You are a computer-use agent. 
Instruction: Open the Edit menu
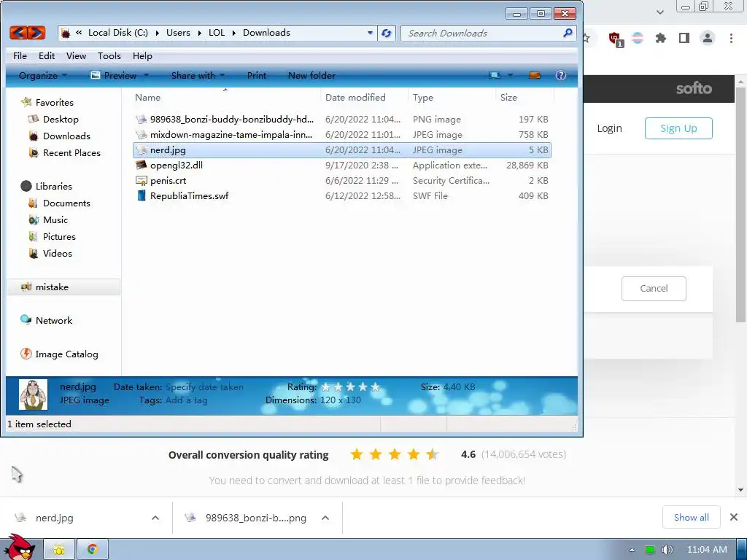pos(47,55)
